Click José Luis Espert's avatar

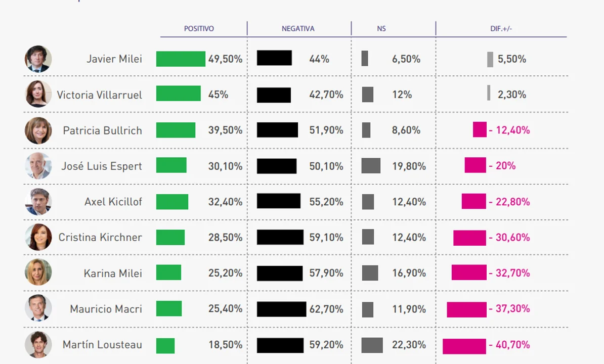[x=38, y=166]
